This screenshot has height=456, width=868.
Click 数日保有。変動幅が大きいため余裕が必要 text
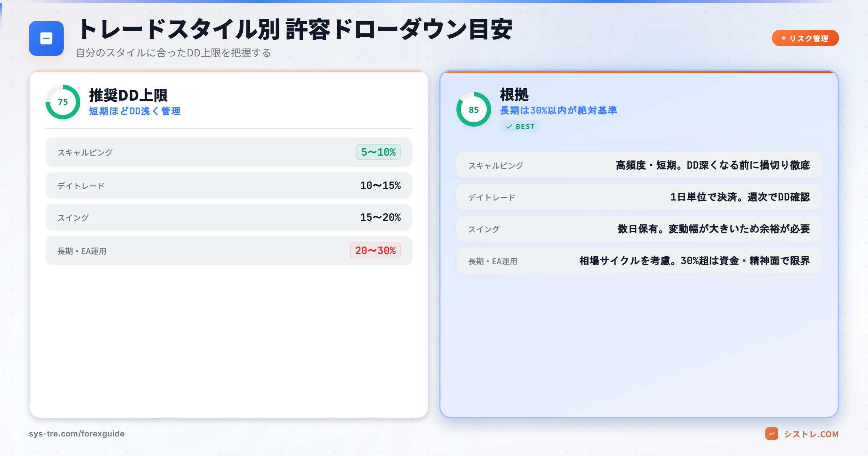(714, 229)
